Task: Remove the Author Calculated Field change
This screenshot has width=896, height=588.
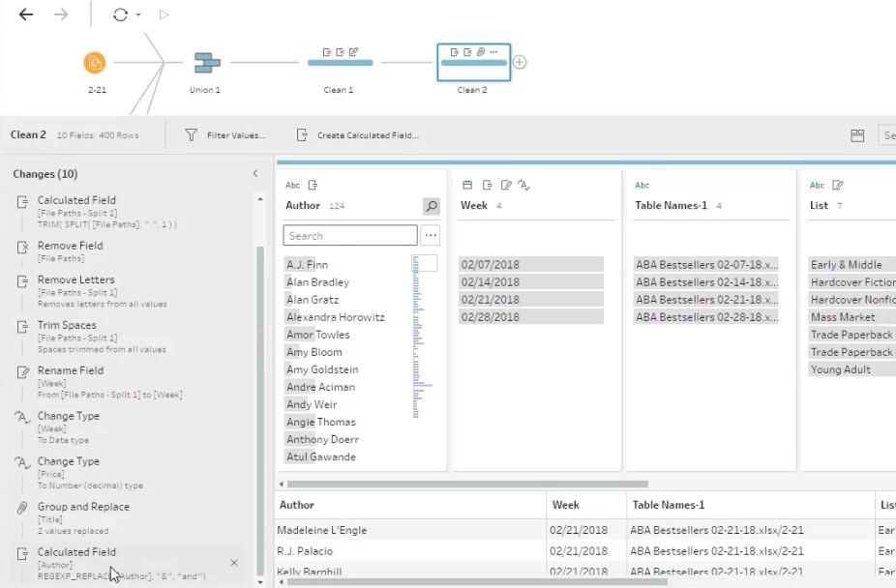Action: pyautogui.click(x=234, y=563)
